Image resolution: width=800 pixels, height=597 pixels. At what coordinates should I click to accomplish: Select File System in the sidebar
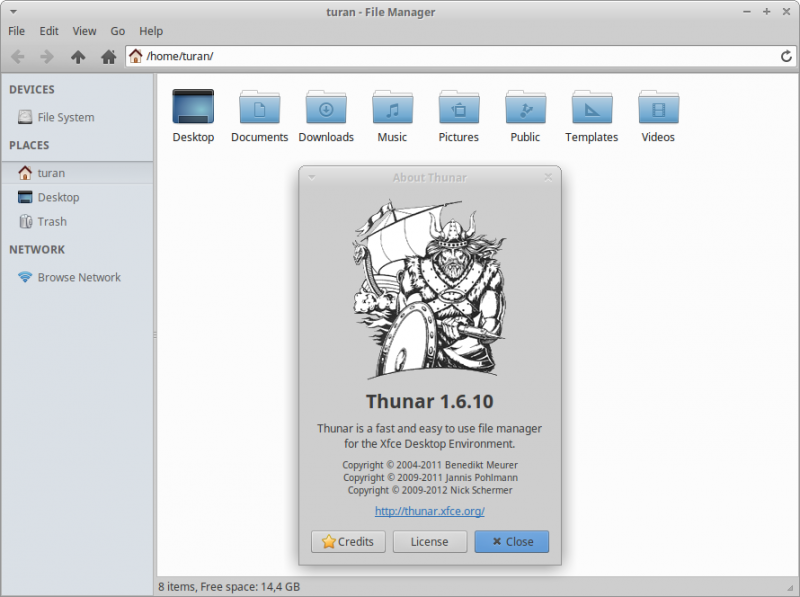click(77, 117)
